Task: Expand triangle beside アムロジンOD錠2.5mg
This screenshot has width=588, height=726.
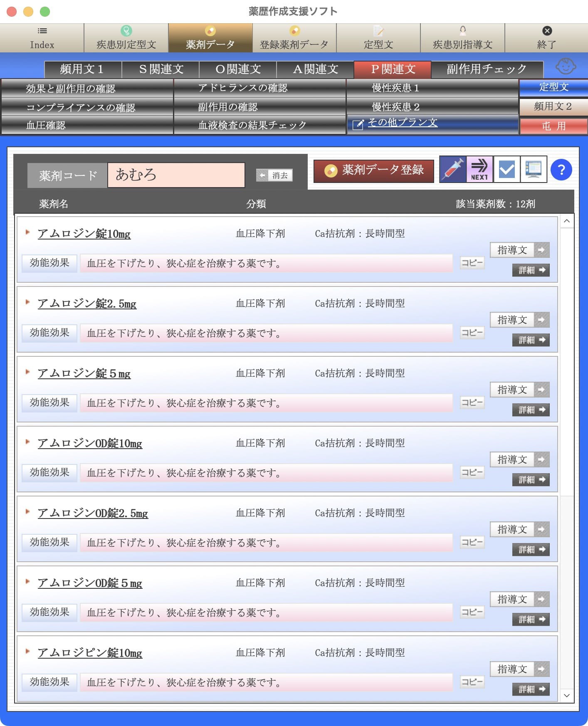Action: tap(27, 512)
